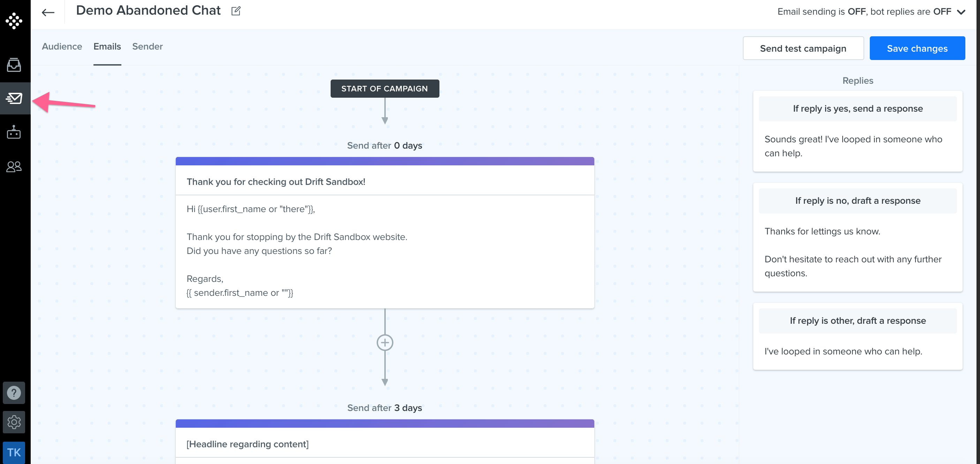This screenshot has width=980, height=464.
Task: Click the Save changes button
Action: [x=917, y=48]
